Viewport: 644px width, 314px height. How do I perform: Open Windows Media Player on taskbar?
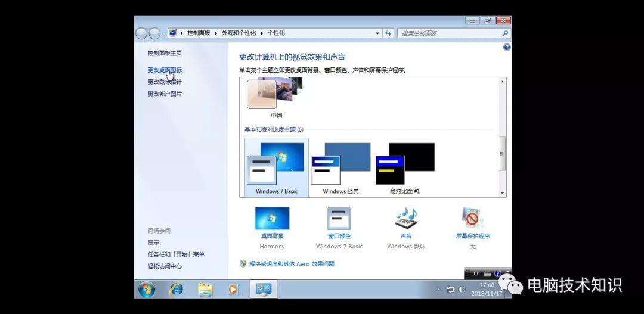click(233, 290)
